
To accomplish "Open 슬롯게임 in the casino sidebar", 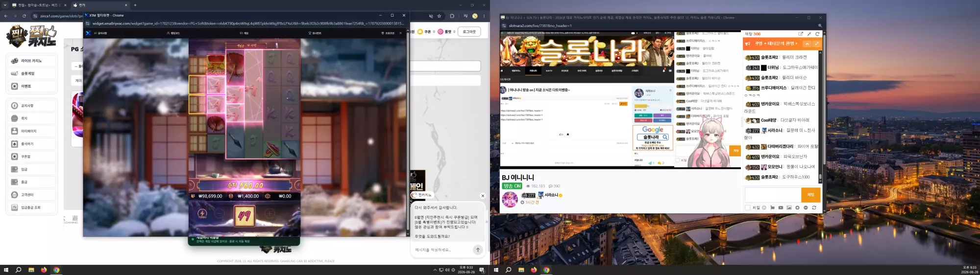I will [32, 73].
